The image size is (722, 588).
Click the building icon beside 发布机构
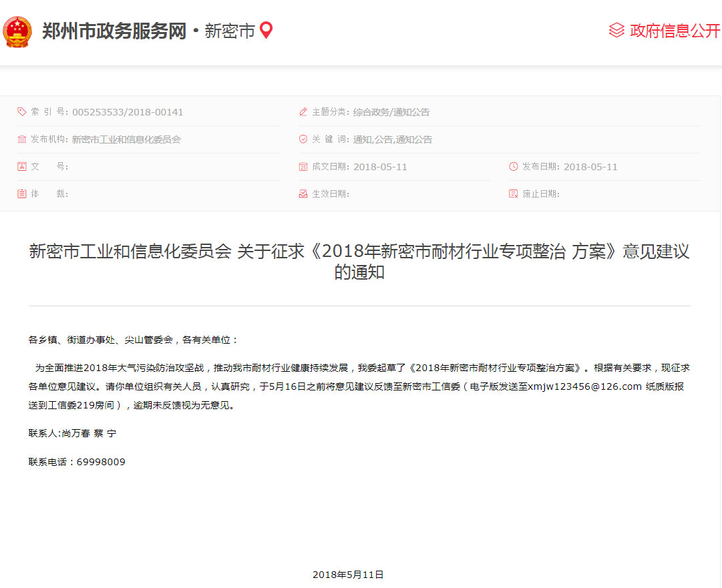(22, 139)
